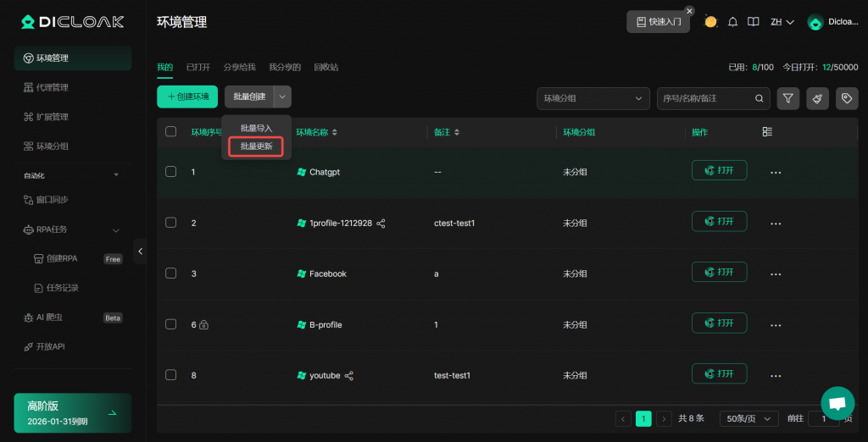The width and height of the screenshot is (868, 442).
Task: Click the column settings icon in table header
Action: 767,132
